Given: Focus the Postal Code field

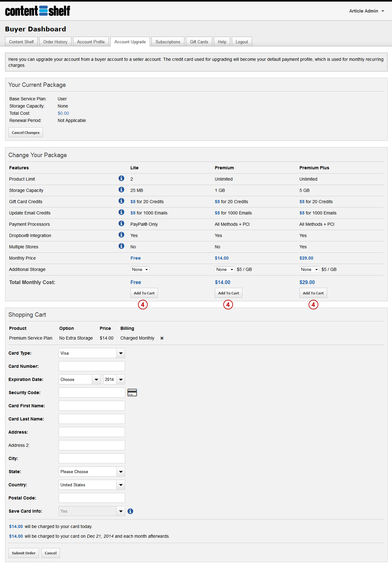Looking at the screenshot, I should pyautogui.click(x=92, y=498).
